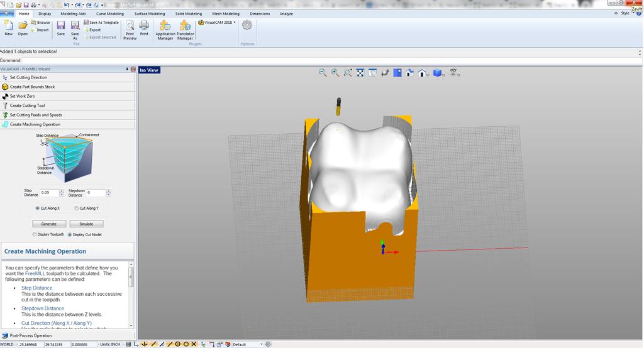This screenshot has height=348, width=644.
Task: Click the help panel vertical scrollbar
Action: pos(131,294)
